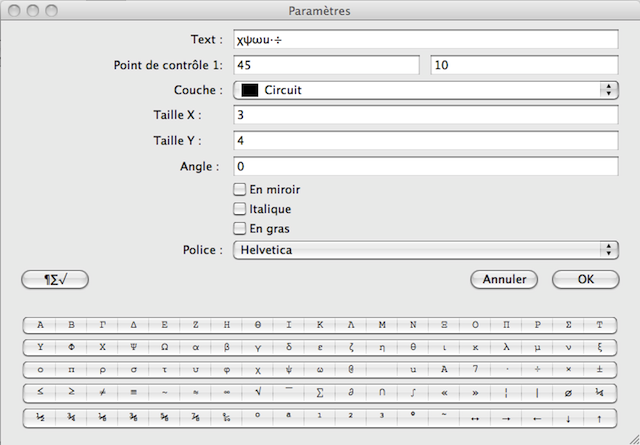Screen dimensions: 640x445
Task: Enable the En miroir checkbox
Action: (240, 189)
